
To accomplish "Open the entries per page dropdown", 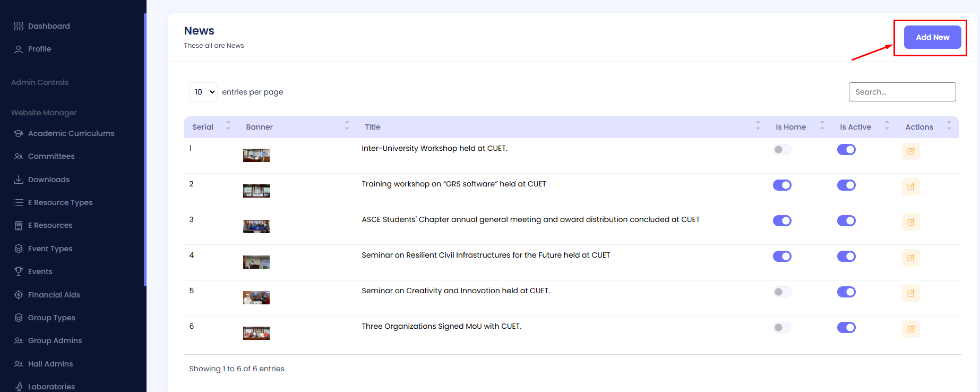I will pyautogui.click(x=203, y=92).
